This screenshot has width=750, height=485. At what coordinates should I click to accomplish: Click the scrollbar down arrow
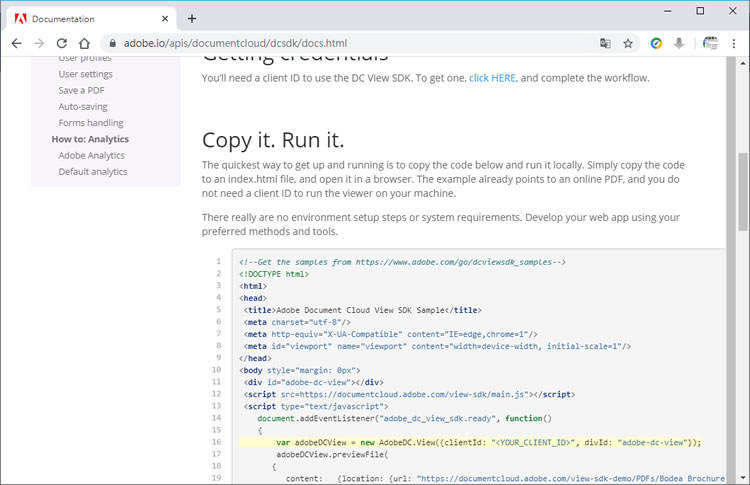tap(743, 477)
